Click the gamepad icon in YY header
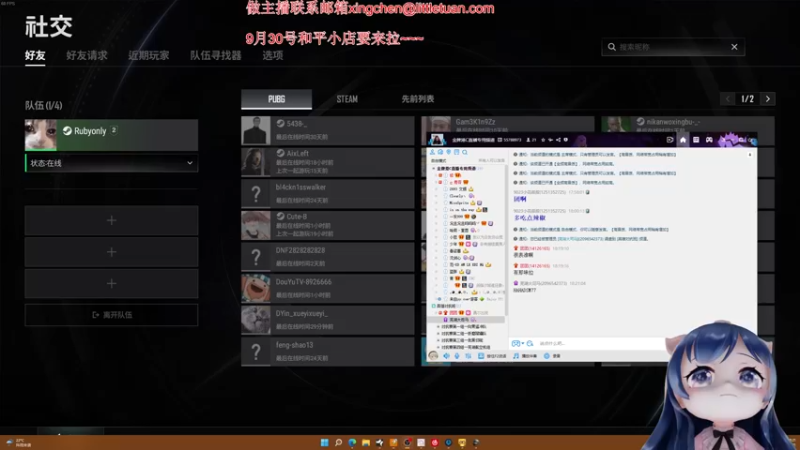The width and height of the screenshot is (800, 450). (709, 140)
